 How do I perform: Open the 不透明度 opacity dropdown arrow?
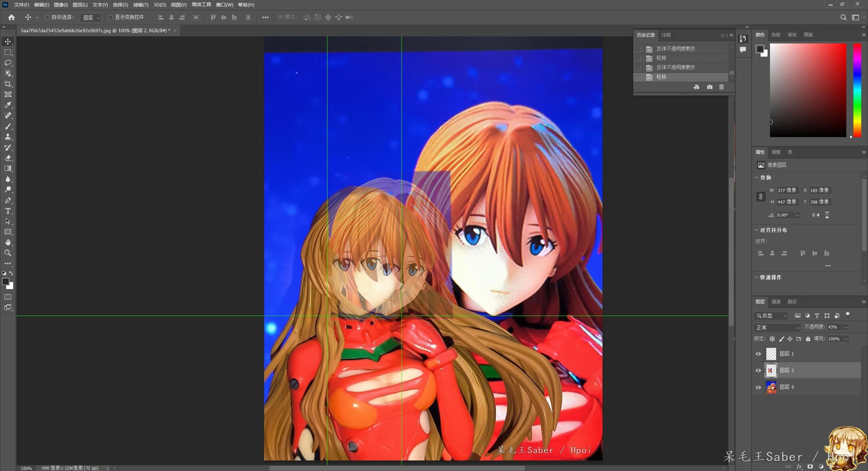click(846, 327)
